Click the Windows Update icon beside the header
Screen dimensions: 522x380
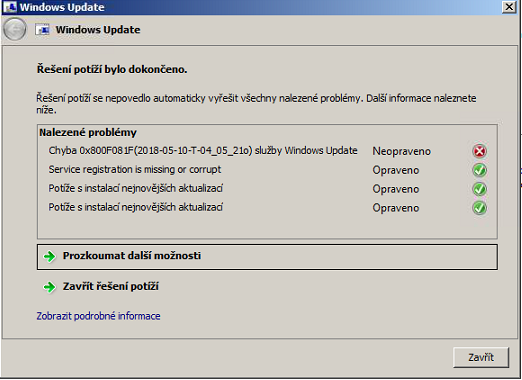tap(42, 30)
